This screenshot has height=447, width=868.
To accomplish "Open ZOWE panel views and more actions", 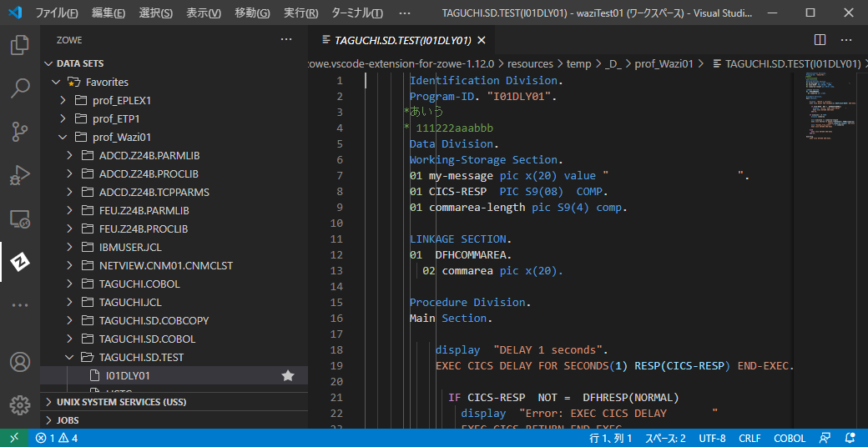I will [285, 40].
